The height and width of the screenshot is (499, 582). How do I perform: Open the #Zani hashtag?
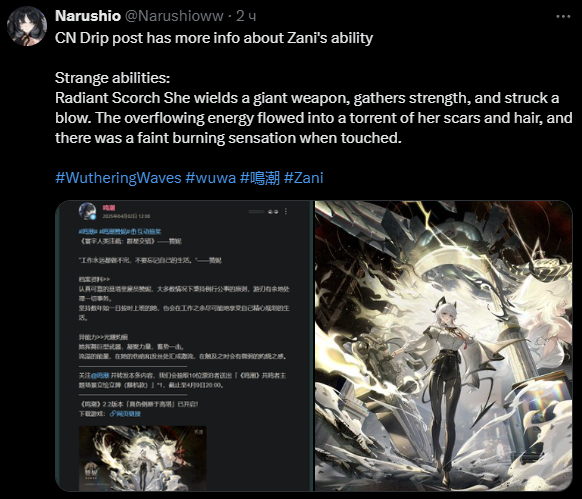[304, 178]
